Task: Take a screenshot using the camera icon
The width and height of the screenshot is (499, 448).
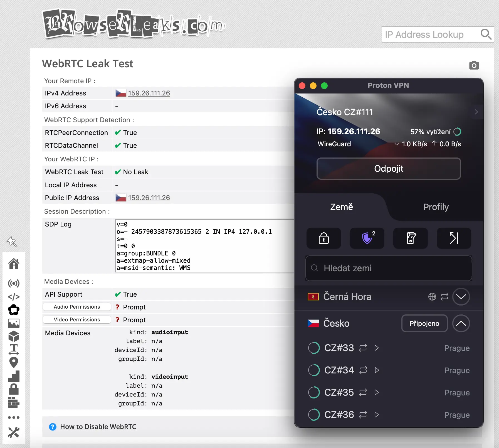Action: pyautogui.click(x=474, y=65)
